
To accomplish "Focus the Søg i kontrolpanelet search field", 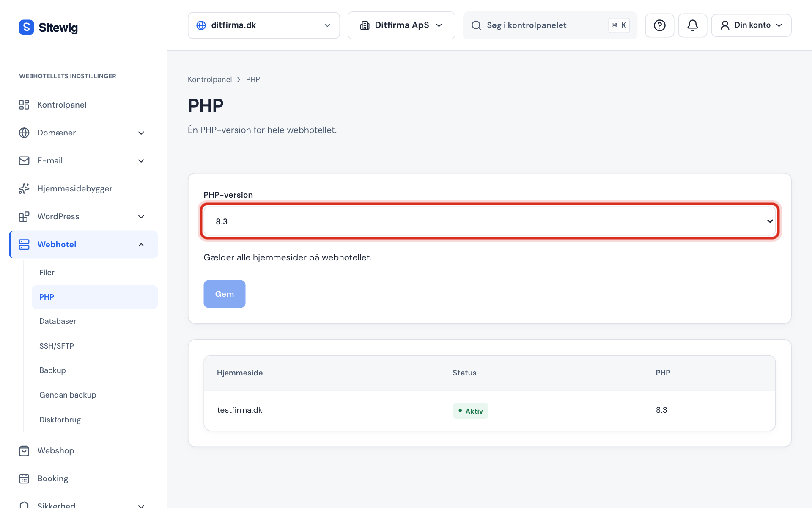I will [x=550, y=25].
